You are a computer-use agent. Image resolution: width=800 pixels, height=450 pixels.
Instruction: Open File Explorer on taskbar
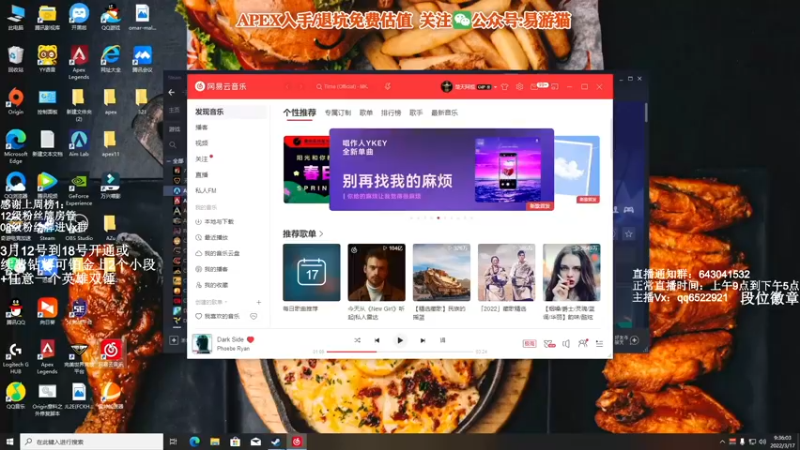(x=215, y=441)
